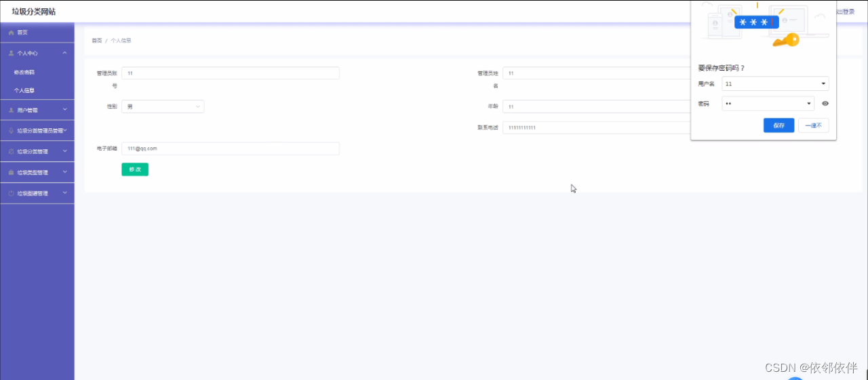
Task: Click the 管理员姓名 input field
Action: click(596, 73)
